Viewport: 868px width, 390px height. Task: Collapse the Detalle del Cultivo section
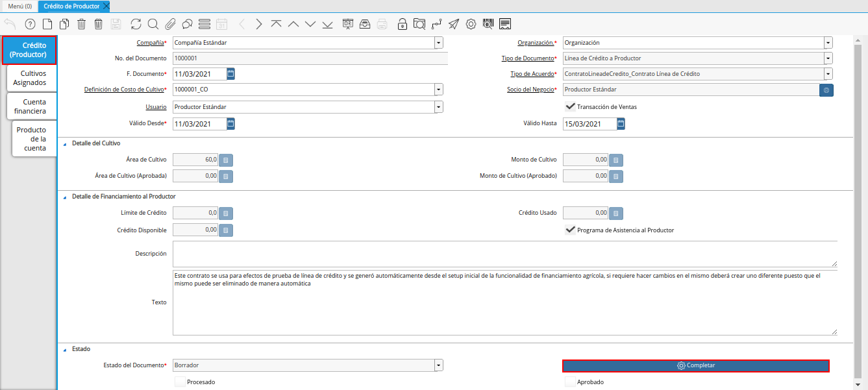coord(64,143)
